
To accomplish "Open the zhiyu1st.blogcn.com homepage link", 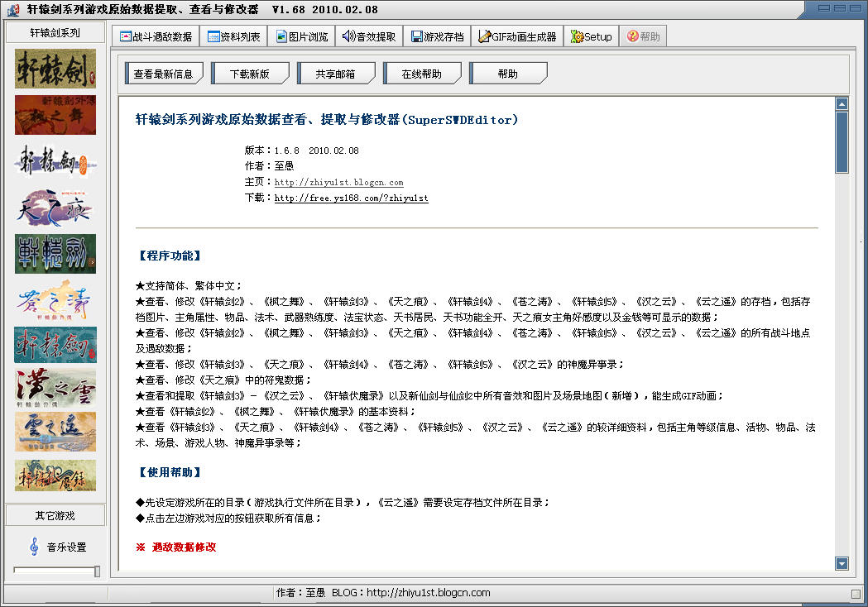I will click(338, 182).
